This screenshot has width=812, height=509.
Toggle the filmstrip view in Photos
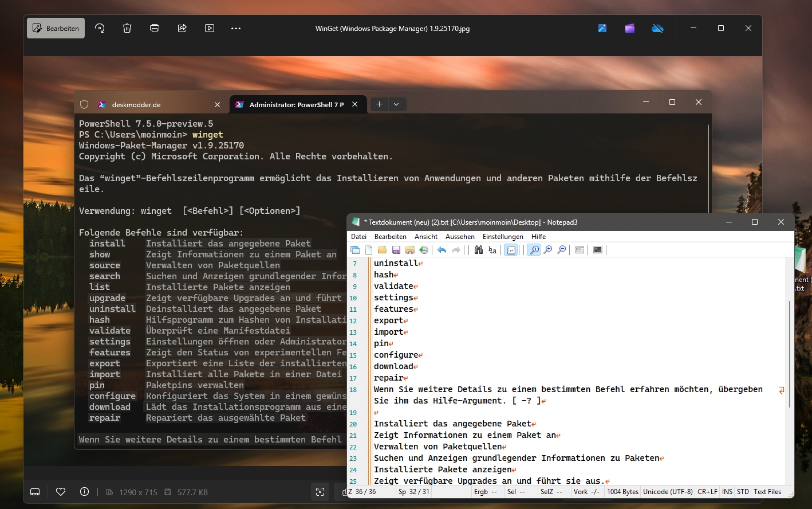(x=35, y=492)
